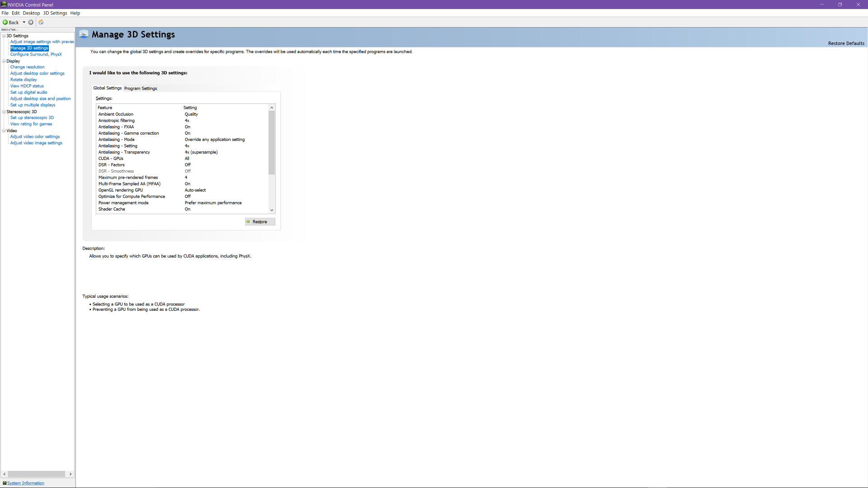The height and width of the screenshot is (488, 868).
Task: Click the Forward navigation arrow icon
Action: click(31, 22)
